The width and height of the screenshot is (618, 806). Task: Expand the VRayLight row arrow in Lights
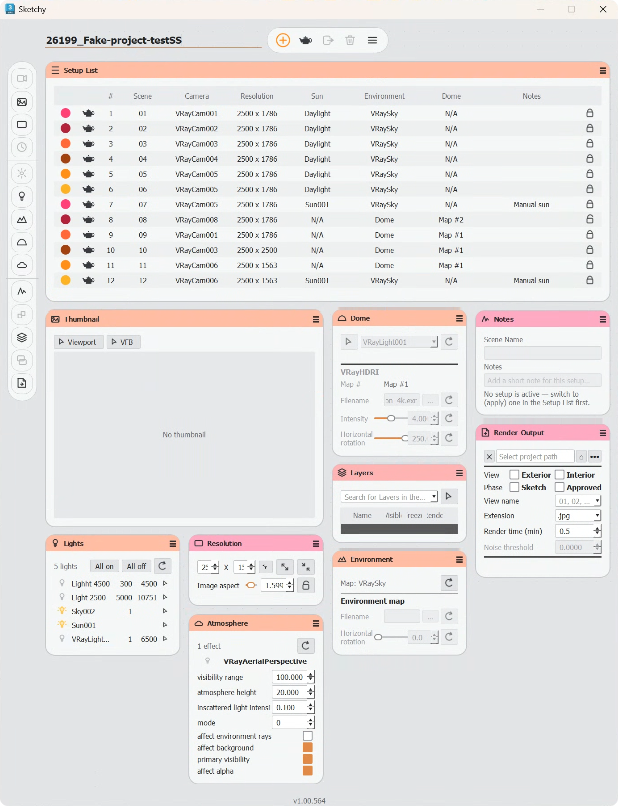pos(165,638)
